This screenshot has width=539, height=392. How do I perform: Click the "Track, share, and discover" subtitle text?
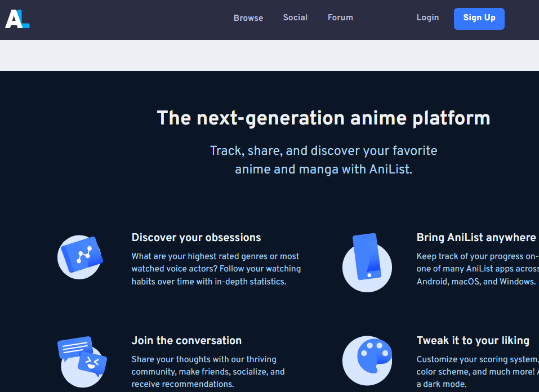pos(323,160)
